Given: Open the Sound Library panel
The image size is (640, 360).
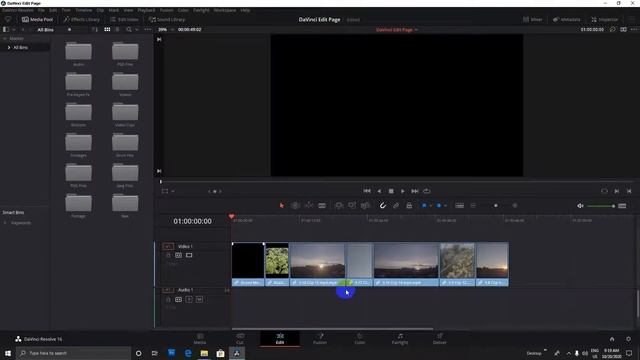Looking at the screenshot, I should [x=167, y=19].
